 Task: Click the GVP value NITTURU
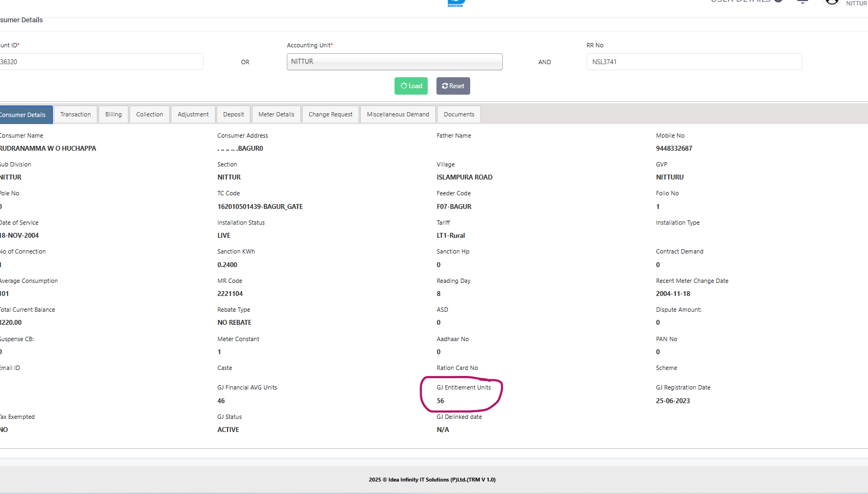[670, 177]
